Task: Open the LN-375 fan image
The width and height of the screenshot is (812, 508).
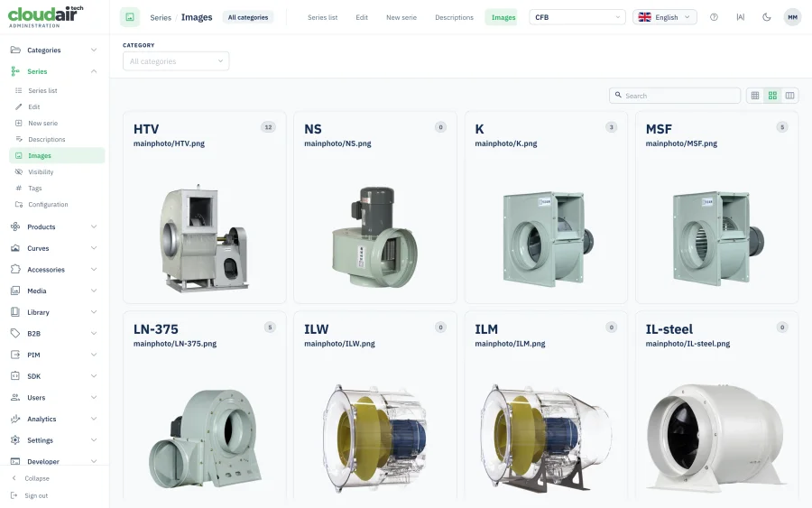Action: point(205,439)
